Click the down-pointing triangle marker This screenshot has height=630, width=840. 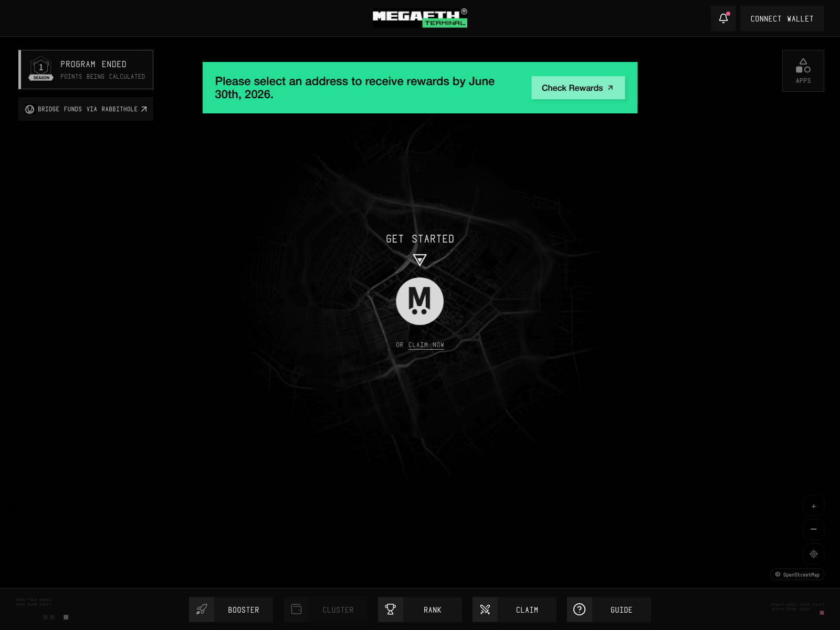tap(419, 260)
